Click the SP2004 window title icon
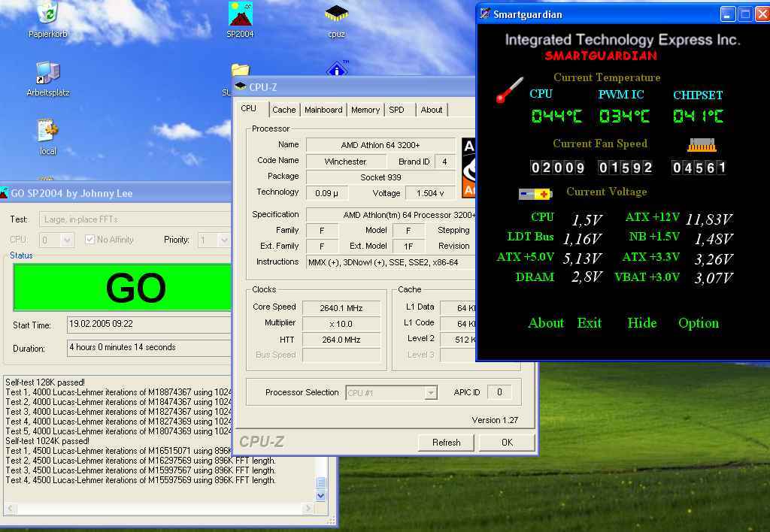The width and height of the screenshot is (770, 532). coord(4,193)
